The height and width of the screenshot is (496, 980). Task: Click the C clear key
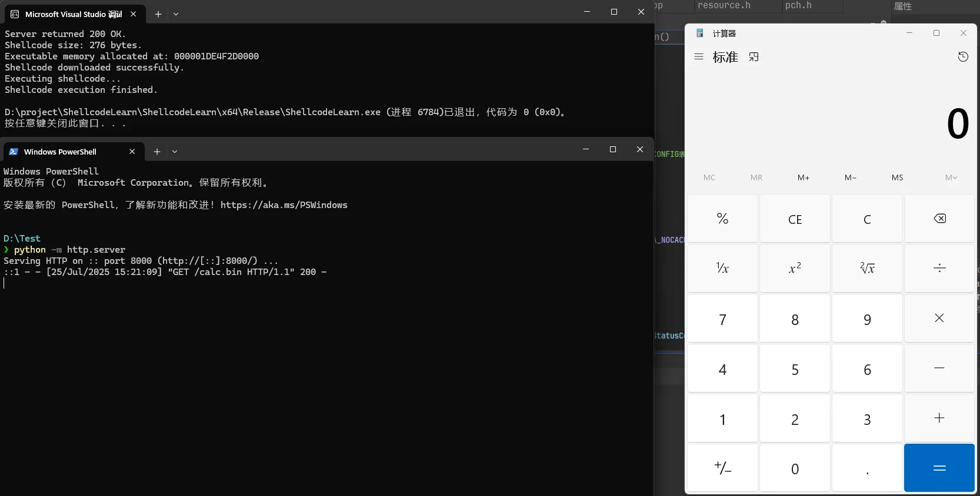867,219
